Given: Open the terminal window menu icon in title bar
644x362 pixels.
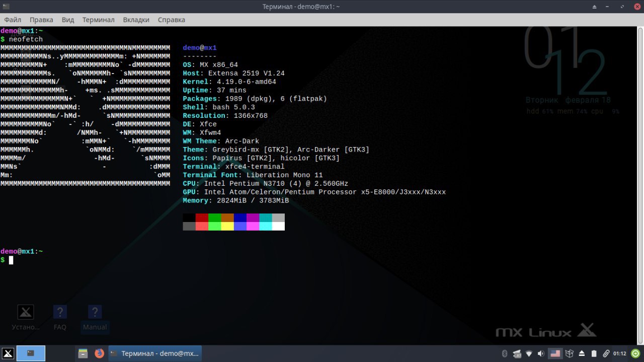Looking at the screenshot, I should point(6,7).
